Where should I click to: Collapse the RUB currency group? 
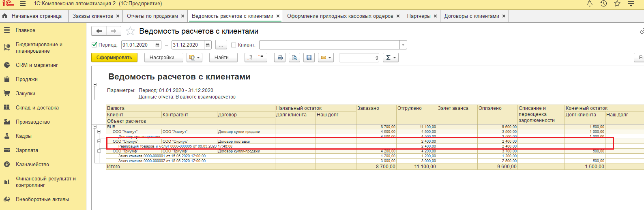94,127
